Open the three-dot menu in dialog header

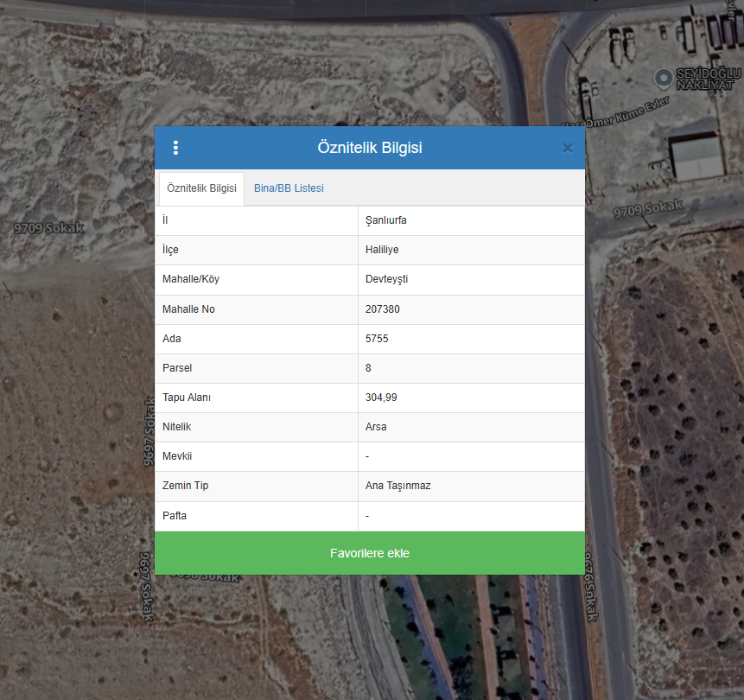pyautogui.click(x=175, y=148)
